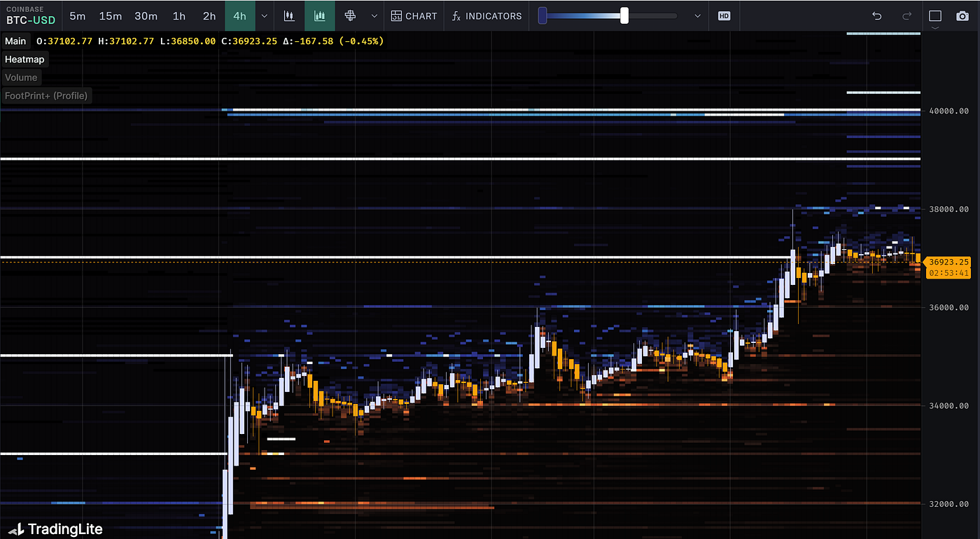This screenshot has height=539, width=980.
Task: Select the 2h timeframe
Action: [x=209, y=15]
